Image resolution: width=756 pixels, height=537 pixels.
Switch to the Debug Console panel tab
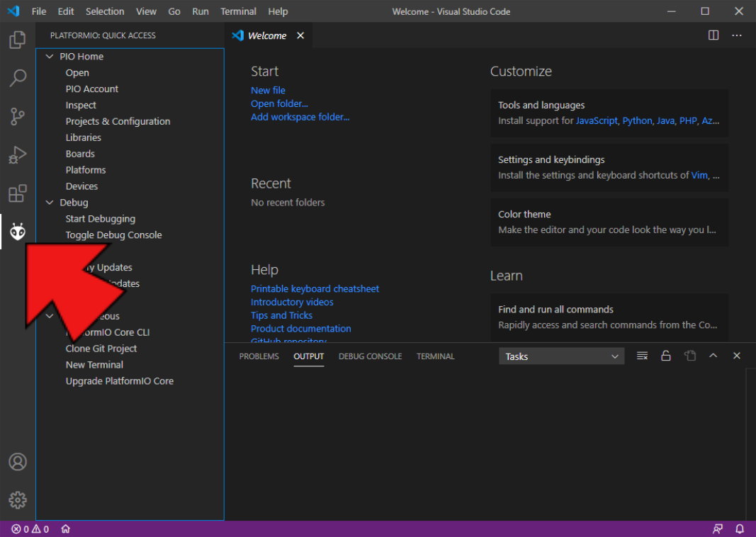click(370, 356)
